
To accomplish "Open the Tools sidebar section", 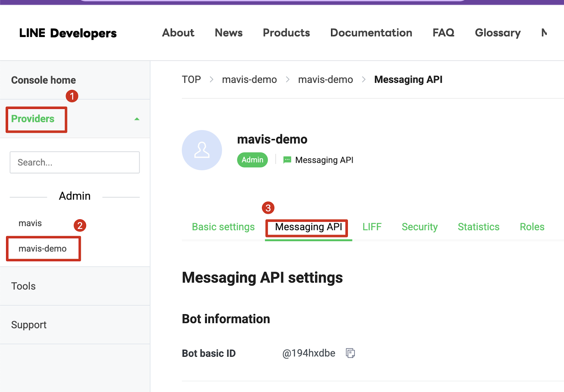I will [x=23, y=286].
